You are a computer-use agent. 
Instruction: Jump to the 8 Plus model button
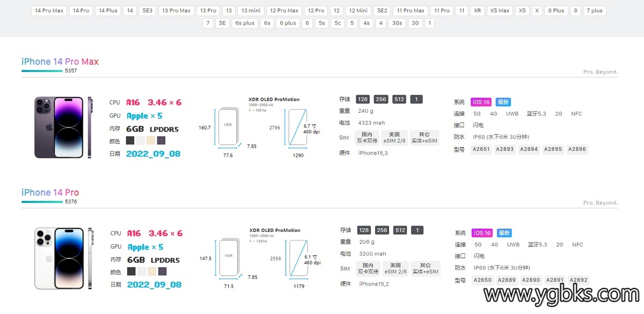pos(556,11)
